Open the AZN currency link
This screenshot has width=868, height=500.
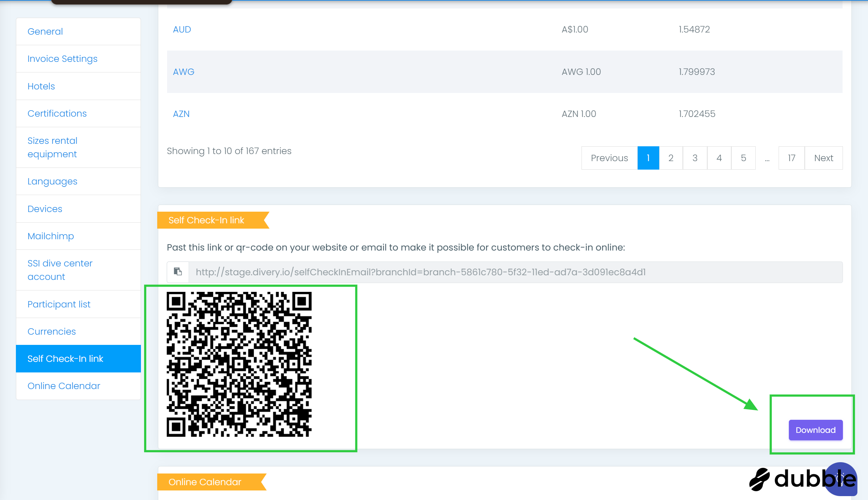tap(181, 114)
